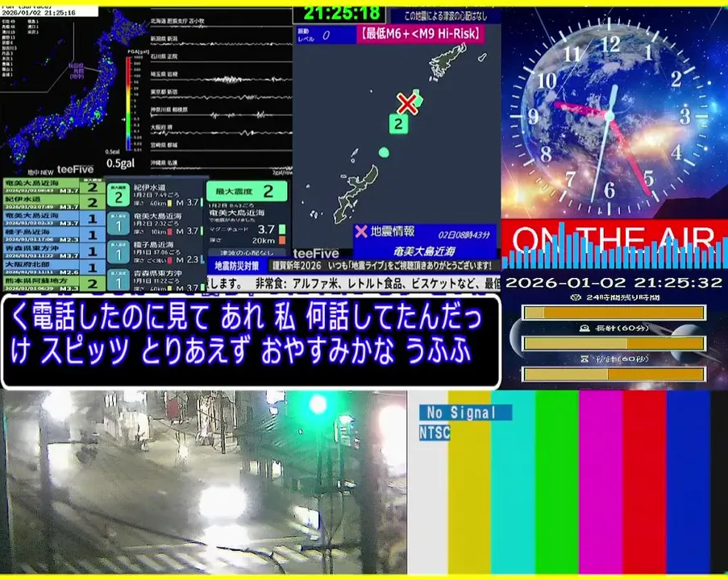This screenshot has width=728, height=580.
Task: Click the square intensity 2 marker on map
Action: [x=398, y=124]
